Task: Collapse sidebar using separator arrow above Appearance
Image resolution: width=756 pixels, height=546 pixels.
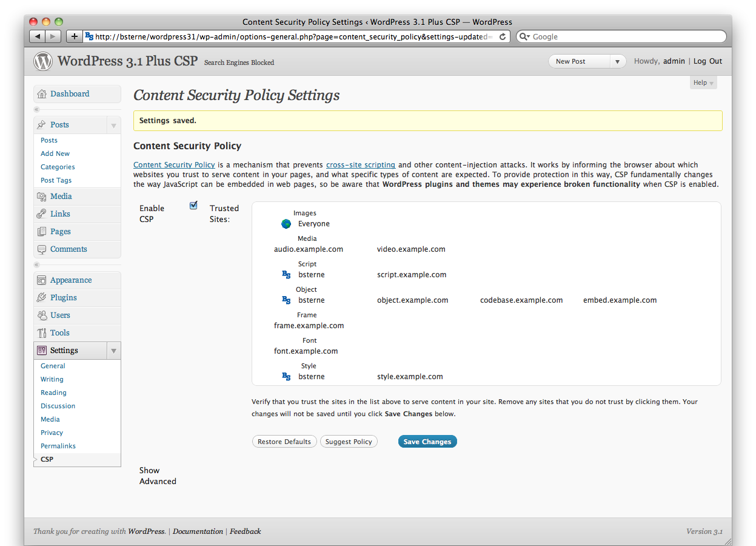Action: 36,265
